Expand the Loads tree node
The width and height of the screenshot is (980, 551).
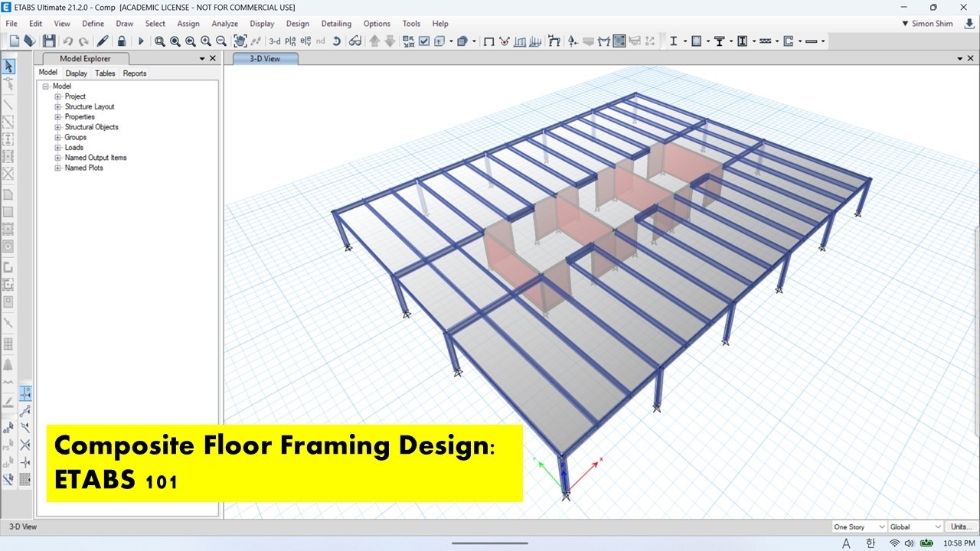57,147
